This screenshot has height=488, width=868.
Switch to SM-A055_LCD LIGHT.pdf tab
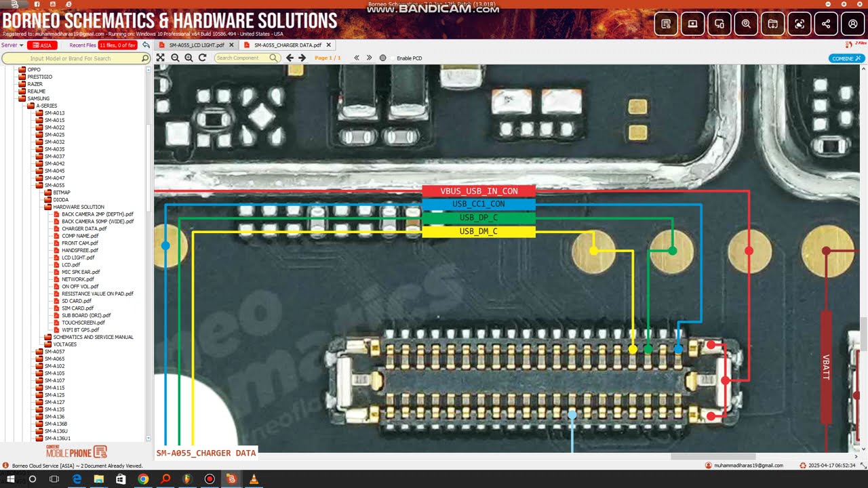click(197, 45)
